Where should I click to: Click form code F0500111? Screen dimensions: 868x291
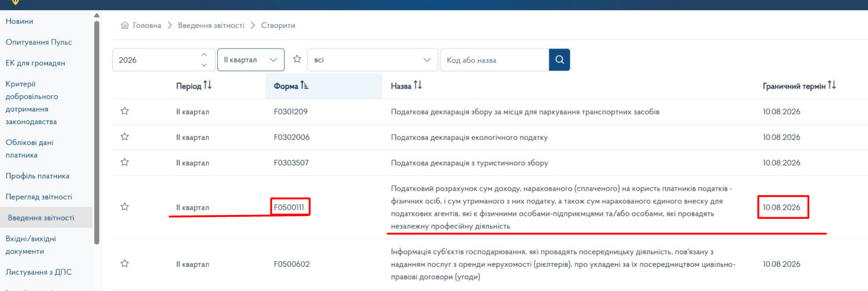coord(289,207)
